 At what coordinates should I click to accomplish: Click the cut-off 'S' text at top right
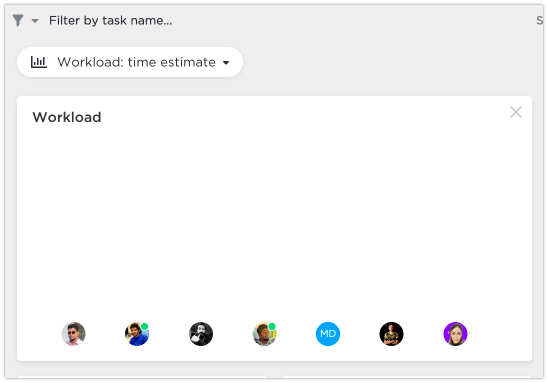[x=540, y=21]
